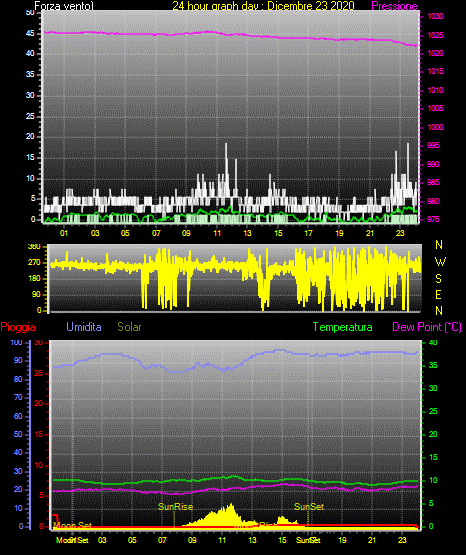Click the 1000 pressure scale value
Viewport: 466px width, 555px height.
tap(435, 127)
